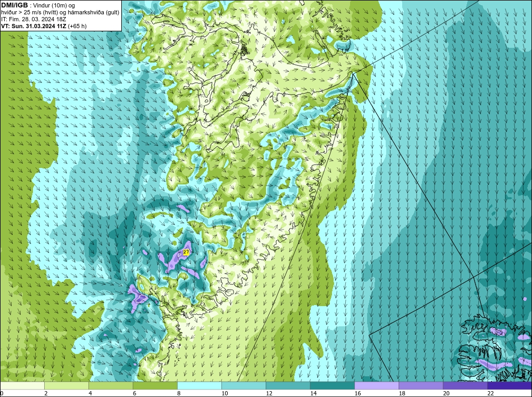The height and width of the screenshot is (397, 532).
Task: Click the yellow 27 max gust label
Action: point(186,252)
